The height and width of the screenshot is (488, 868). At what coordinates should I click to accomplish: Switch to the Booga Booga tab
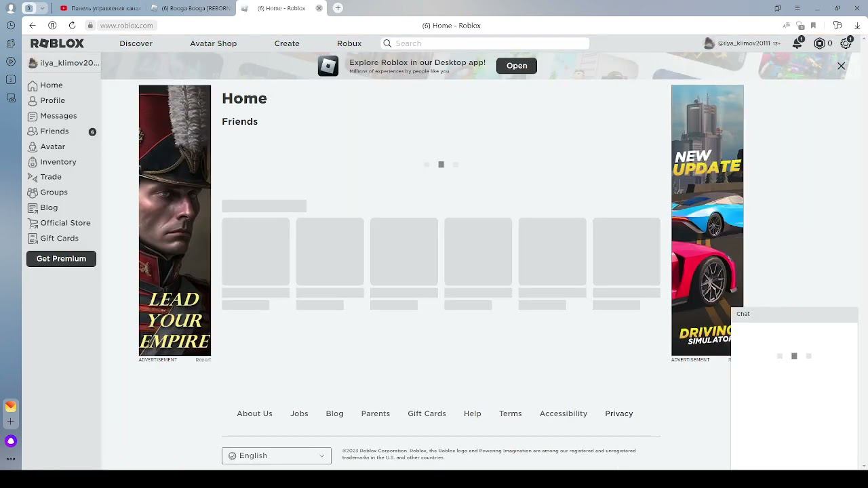[192, 8]
